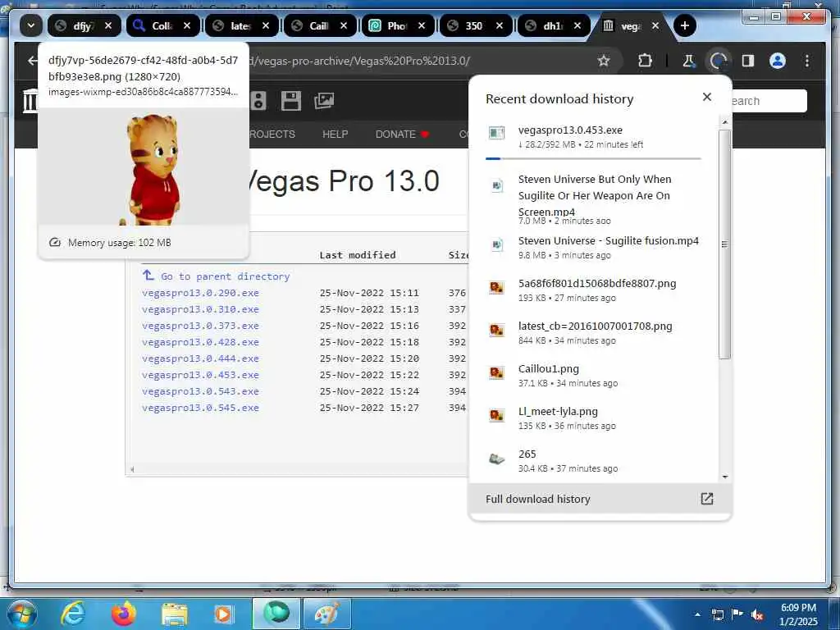840x630 pixels.
Task: Download vegaspro13.0.428.exe link
Action: coord(200,342)
